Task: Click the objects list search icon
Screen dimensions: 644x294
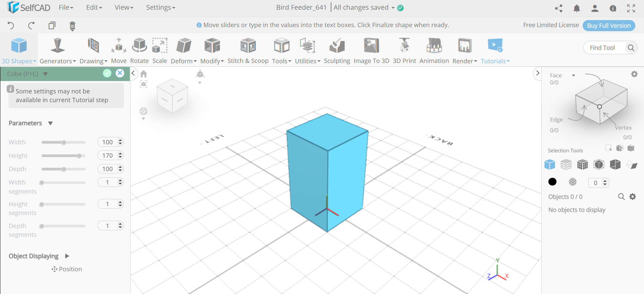Action: point(621,197)
